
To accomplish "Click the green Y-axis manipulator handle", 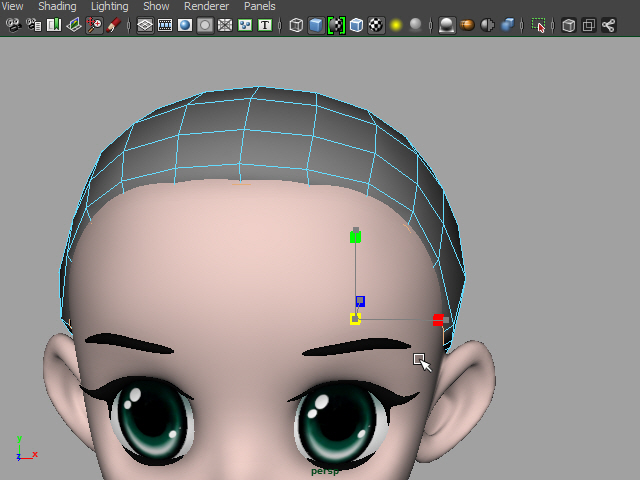I will [x=356, y=237].
